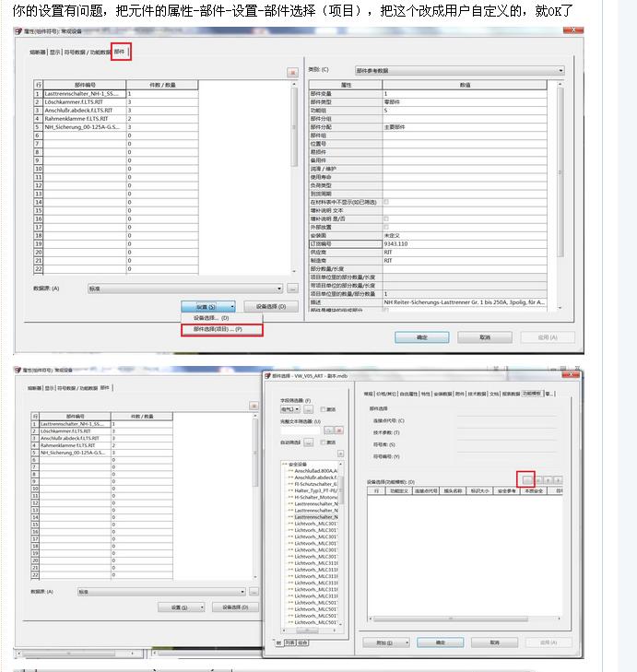637x672 pixels.
Task: Click the red delete icon above the upper parts table
Action: coord(293,72)
